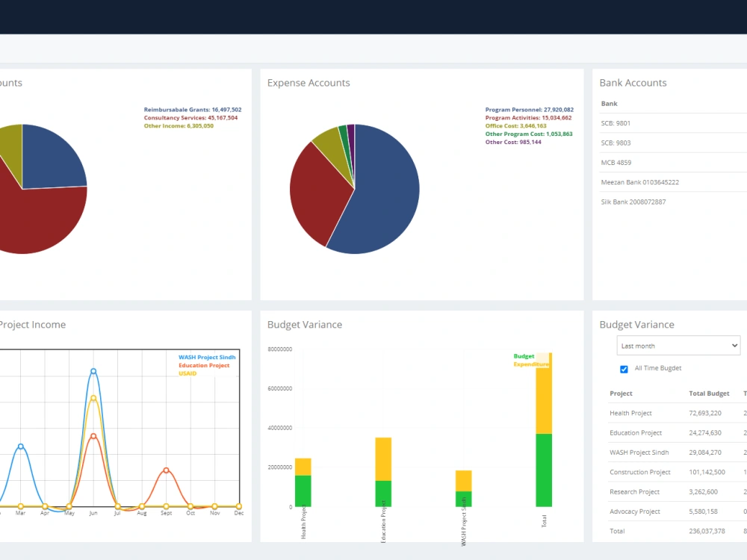Uncheck the All Time Bugdet checkbox

coord(624,369)
